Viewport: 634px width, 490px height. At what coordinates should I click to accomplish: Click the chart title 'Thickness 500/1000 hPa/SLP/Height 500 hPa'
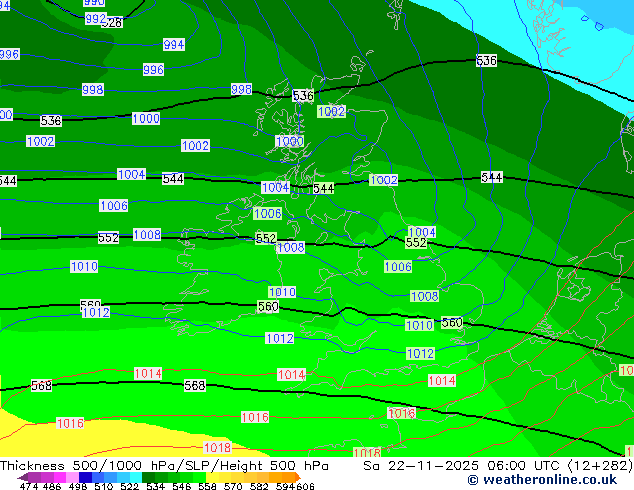[164, 466]
